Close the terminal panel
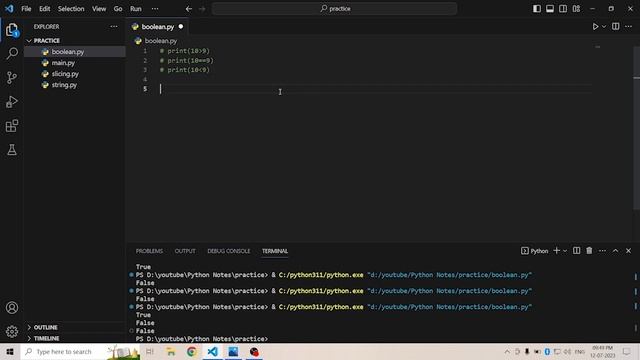640x360 pixels. pyautogui.click(x=628, y=251)
